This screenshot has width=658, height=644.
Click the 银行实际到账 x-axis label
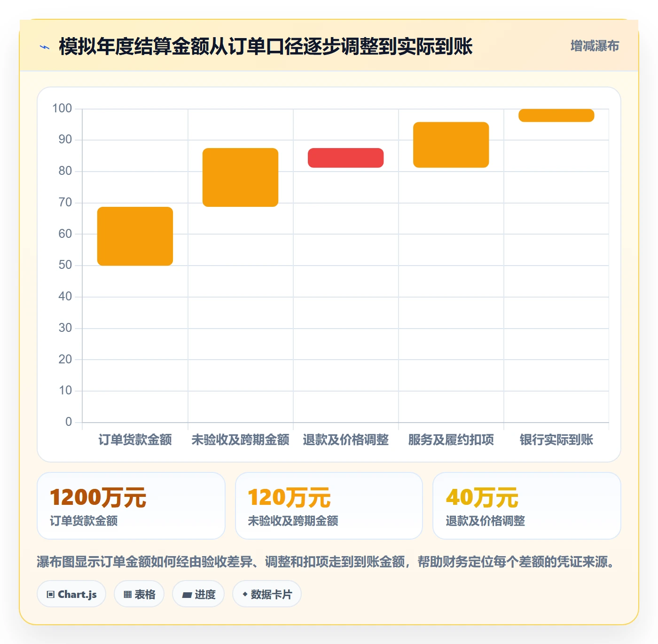pyautogui.click(x=556, y=440)
